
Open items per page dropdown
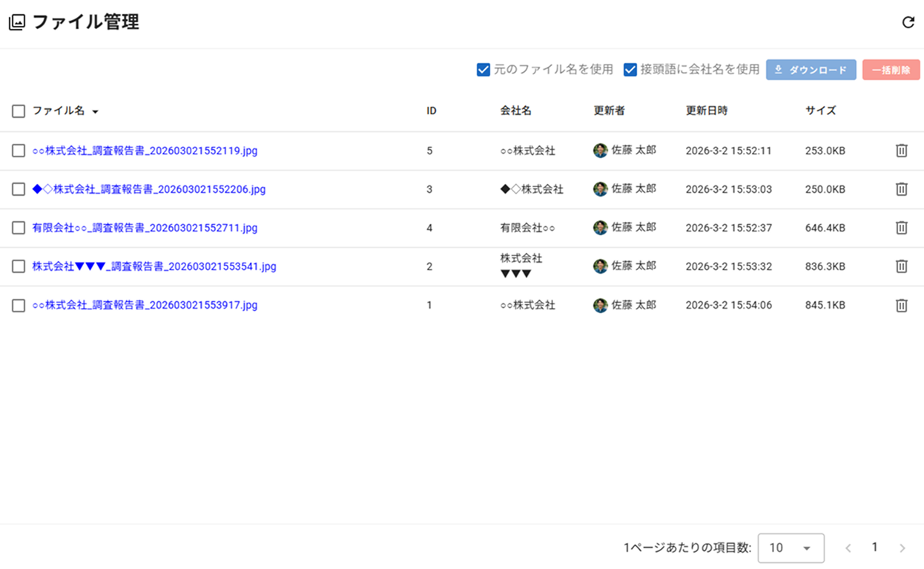[x=791, y=548]
